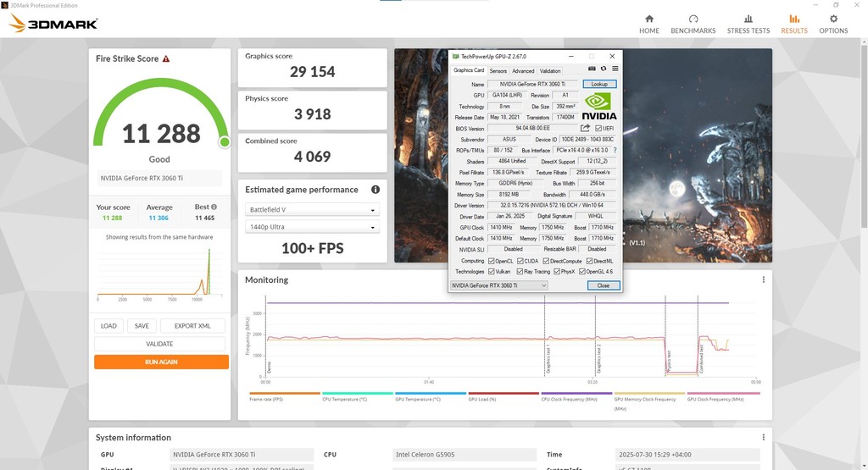Click the Graphics test 1 marker line
The height and width of the screenshot is (470, 868).
(x=544, y=335)
